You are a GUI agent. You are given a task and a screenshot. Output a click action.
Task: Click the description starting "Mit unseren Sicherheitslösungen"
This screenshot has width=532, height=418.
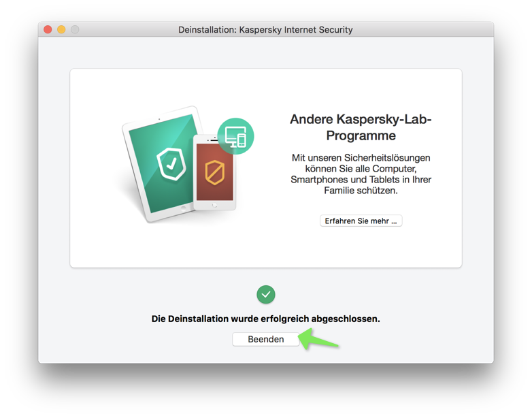pyautogui.click(x=361, y=174)
